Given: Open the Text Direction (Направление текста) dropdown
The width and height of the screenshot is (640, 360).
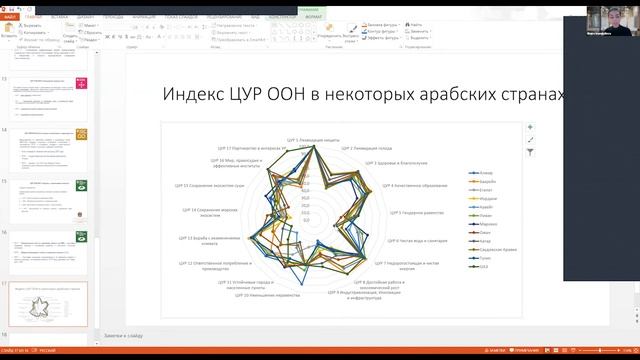Looking at the screenshot, I should 234,25.
